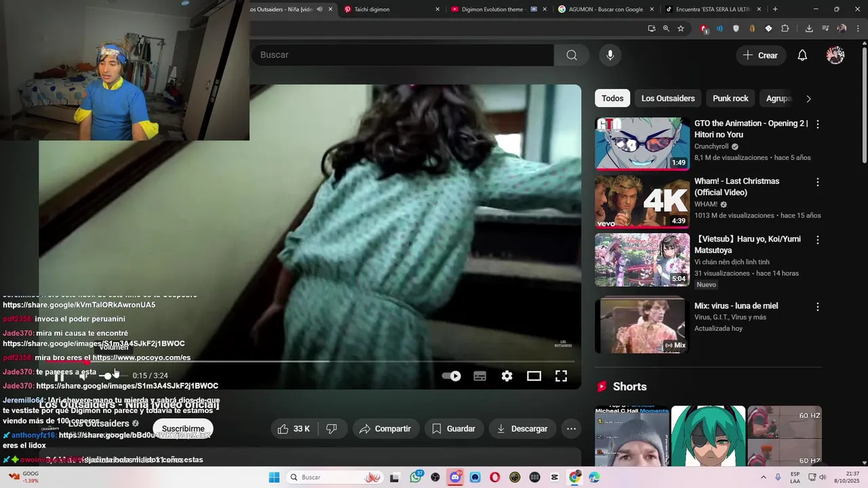
Task: Click the Crear button
Action: (x=761, y=56)
